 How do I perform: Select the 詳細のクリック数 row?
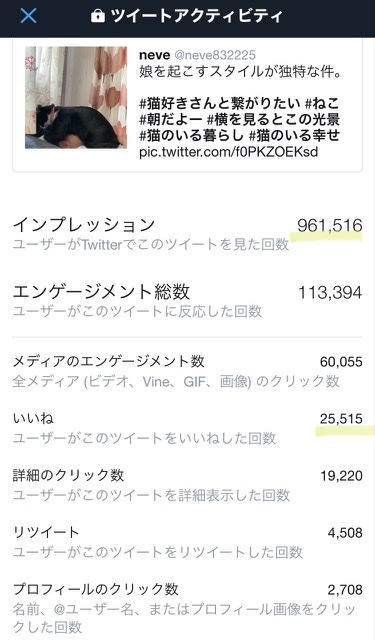tap(187, 485)
